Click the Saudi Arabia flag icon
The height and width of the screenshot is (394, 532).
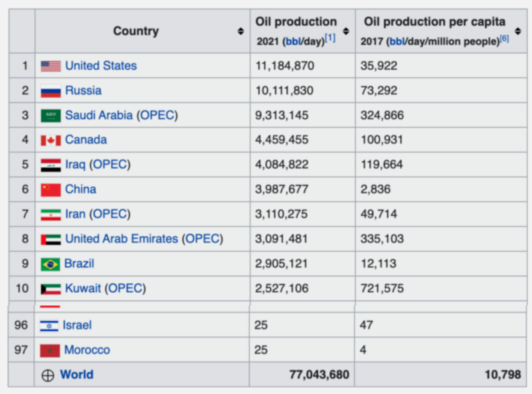pyautogui.click(x=50, y=115)
